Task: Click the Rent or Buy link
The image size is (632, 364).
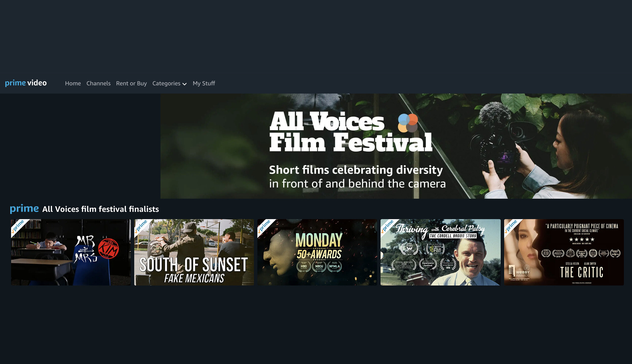Action: click(131, 83)
